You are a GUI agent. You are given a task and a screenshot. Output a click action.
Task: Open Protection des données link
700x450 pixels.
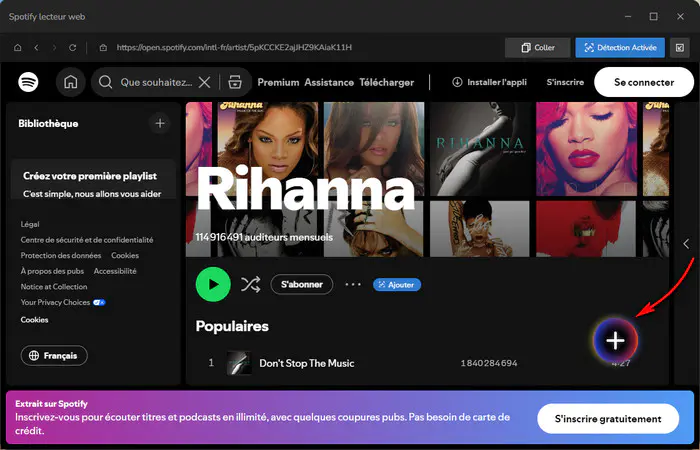pyautogui.click(x=61, y=255)
